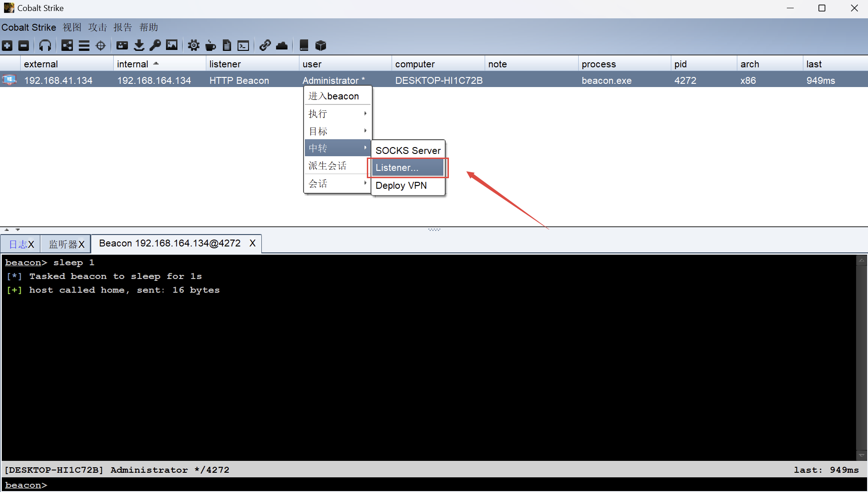Screen dimensions: 868x492
Task: Sort by the user column header
Action: click(345, 64)
